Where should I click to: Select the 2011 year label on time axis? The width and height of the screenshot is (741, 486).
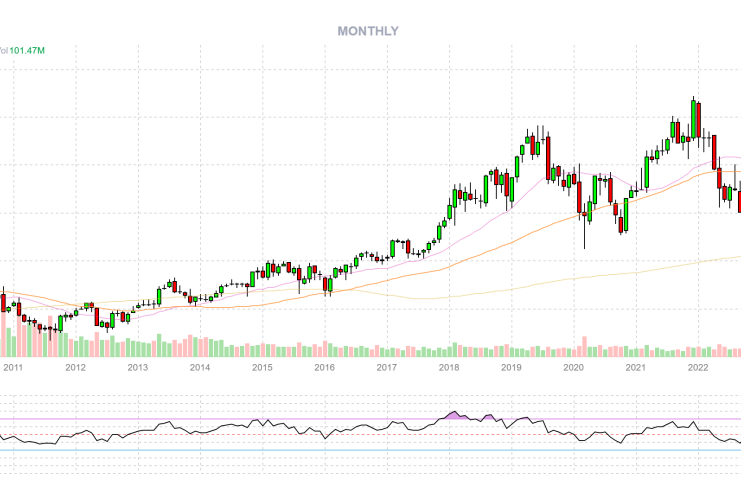13,368
